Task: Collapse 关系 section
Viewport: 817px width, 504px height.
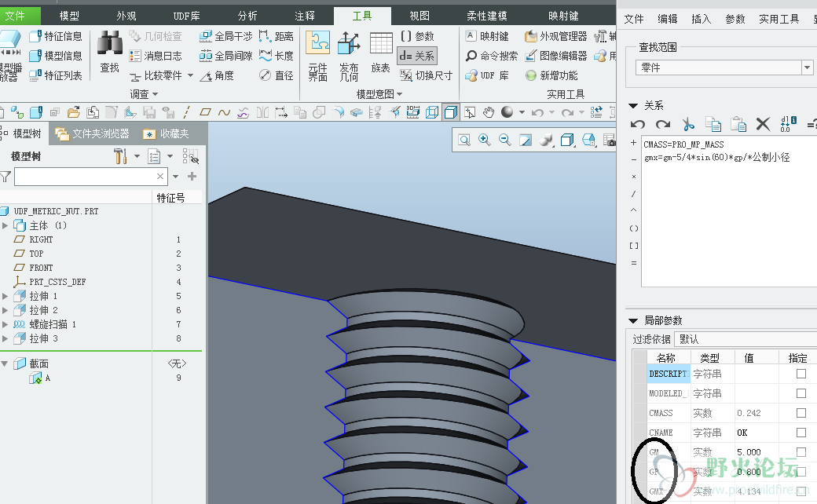Action: coord(634,106)
